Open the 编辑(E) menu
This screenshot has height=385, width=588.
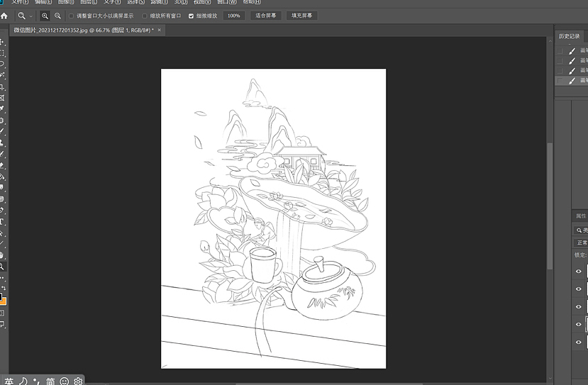(x=43, y=2)
